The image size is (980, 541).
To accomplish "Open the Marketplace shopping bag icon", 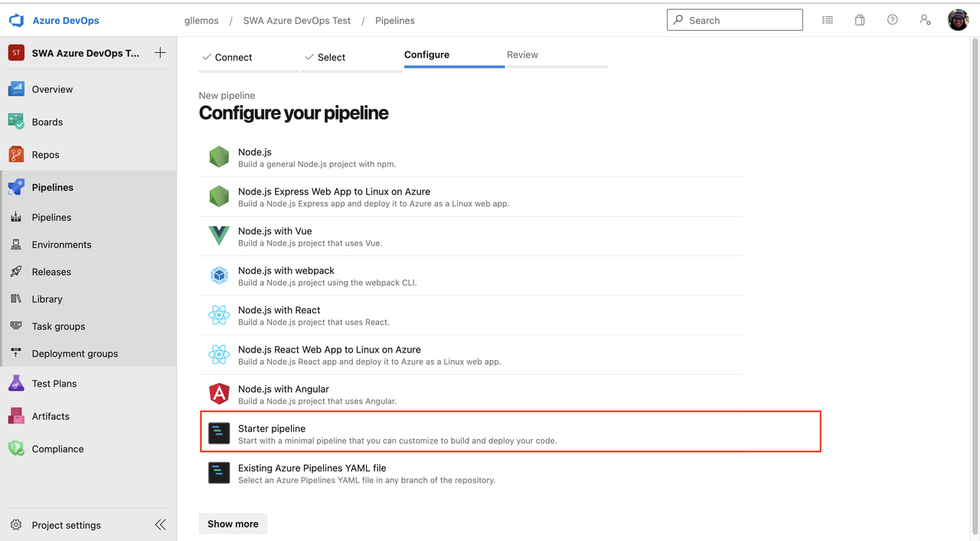I will click(860, 20).
